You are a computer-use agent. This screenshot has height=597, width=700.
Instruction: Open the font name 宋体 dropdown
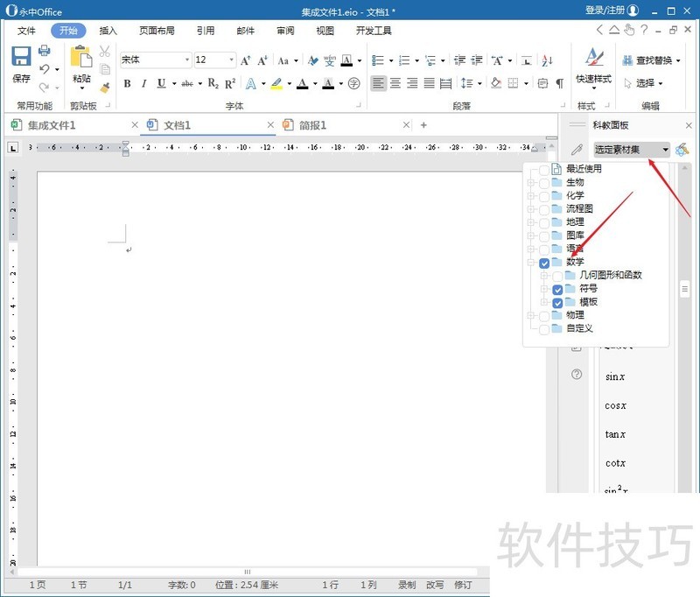pos(187,60)
